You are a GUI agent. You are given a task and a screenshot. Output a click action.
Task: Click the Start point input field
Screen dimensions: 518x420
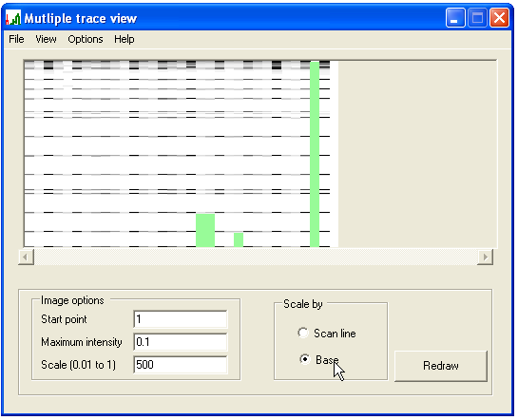pyautogui.click(x=181, y=319)
